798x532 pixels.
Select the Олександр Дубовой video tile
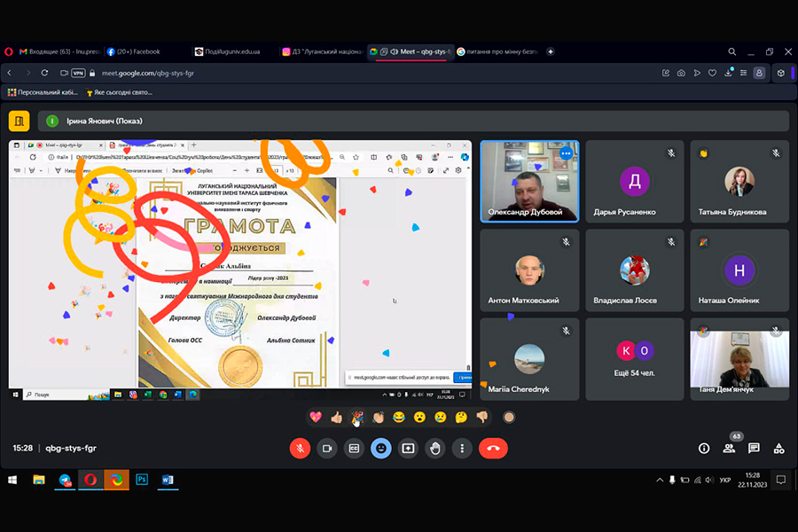(x=530, y=182)
